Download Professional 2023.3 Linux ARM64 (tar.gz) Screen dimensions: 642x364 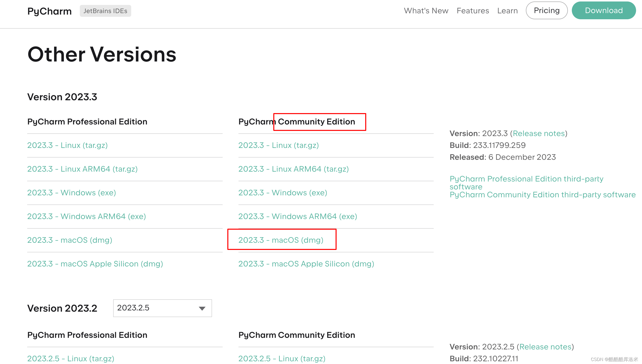pos(83,169)
